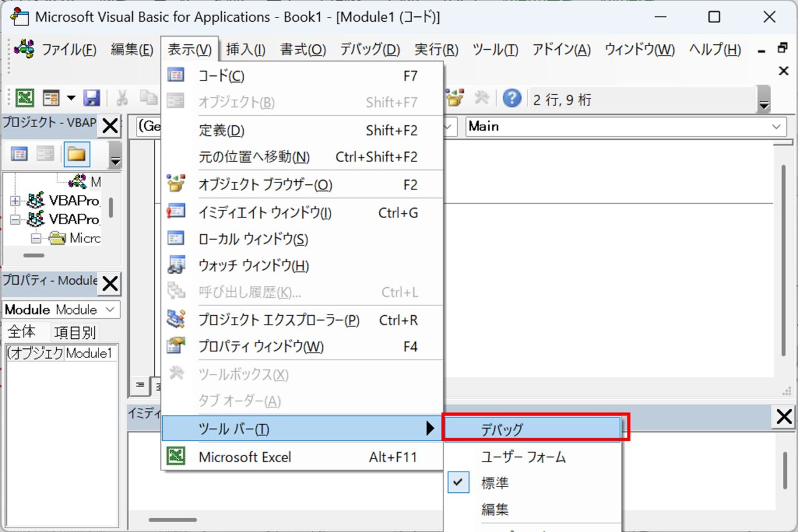798x532 pixels.
Task: Open the ツール(T) menu in menu bar
Action: pos(495,49)
